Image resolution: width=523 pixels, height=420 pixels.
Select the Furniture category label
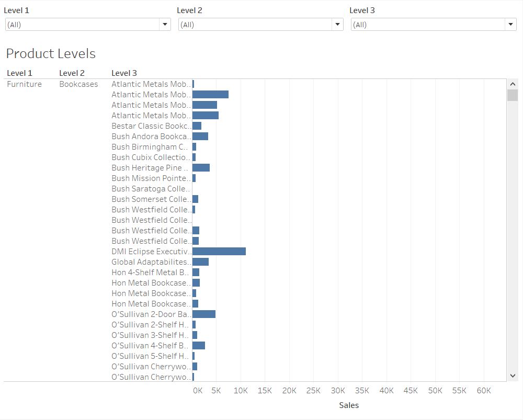point(25,84)
